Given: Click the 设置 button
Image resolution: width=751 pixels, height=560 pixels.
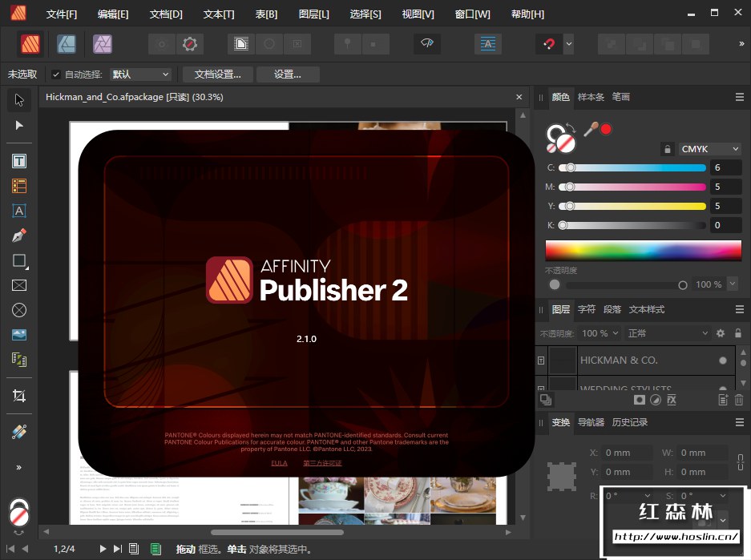Looking at the screenshot, I should (288, 75).
